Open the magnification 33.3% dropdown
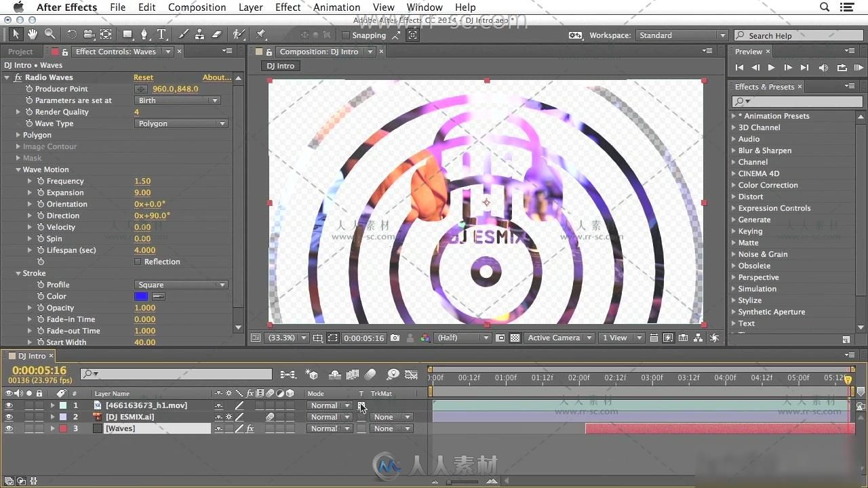Viewport: 868px width, 488px height. coord(287,338)
